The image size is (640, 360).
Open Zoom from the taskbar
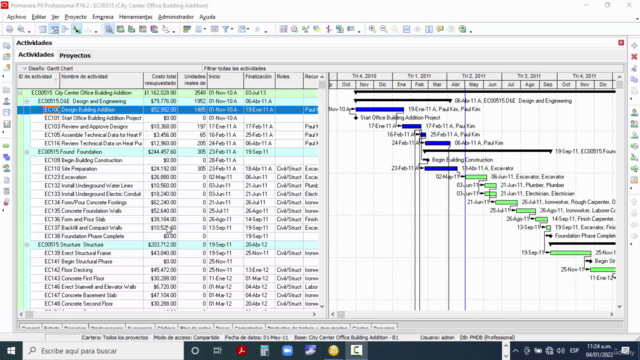click(x=287, y=351)
